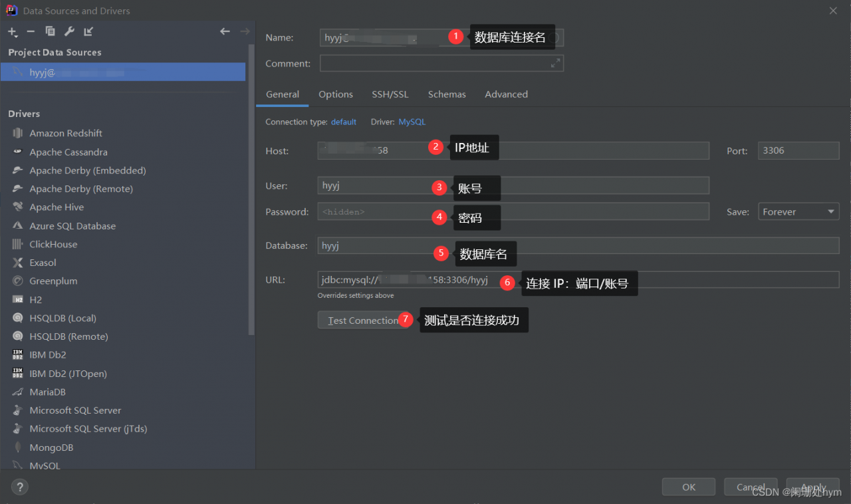Open driver settings wrench icon

coord(69,31)
